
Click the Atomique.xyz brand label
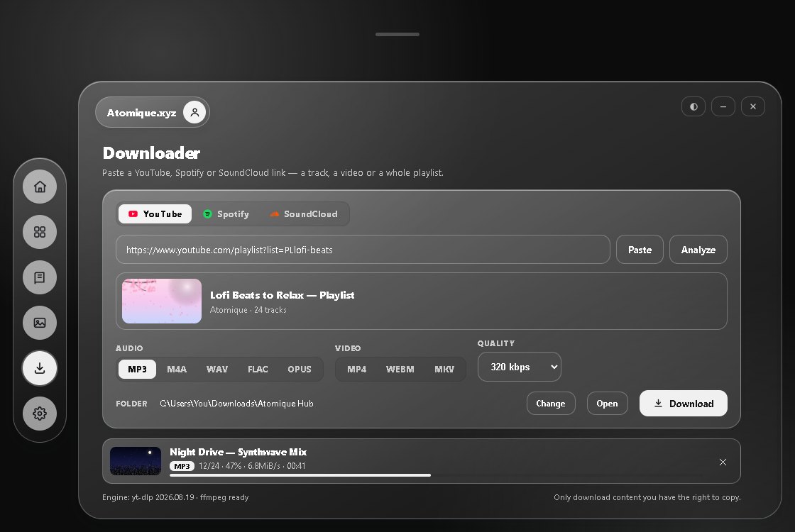coord(141,113)
